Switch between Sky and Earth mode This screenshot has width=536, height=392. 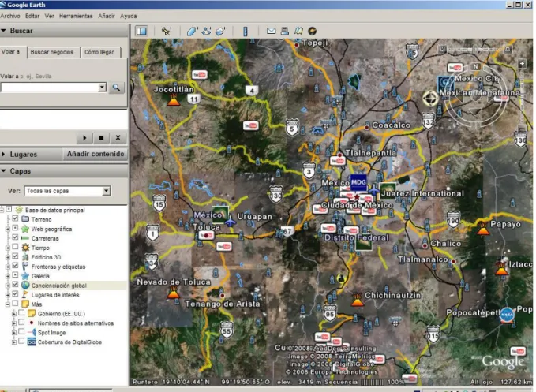pos(312,31)
